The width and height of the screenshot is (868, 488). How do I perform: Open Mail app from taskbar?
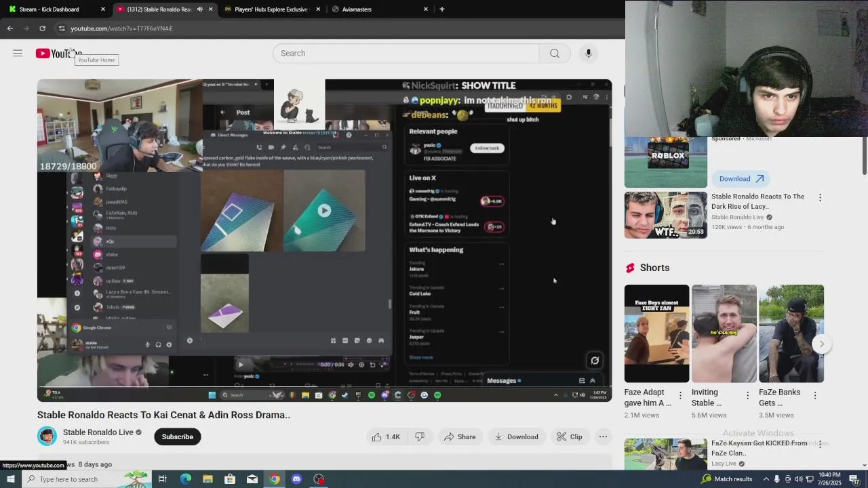point(252,479)
